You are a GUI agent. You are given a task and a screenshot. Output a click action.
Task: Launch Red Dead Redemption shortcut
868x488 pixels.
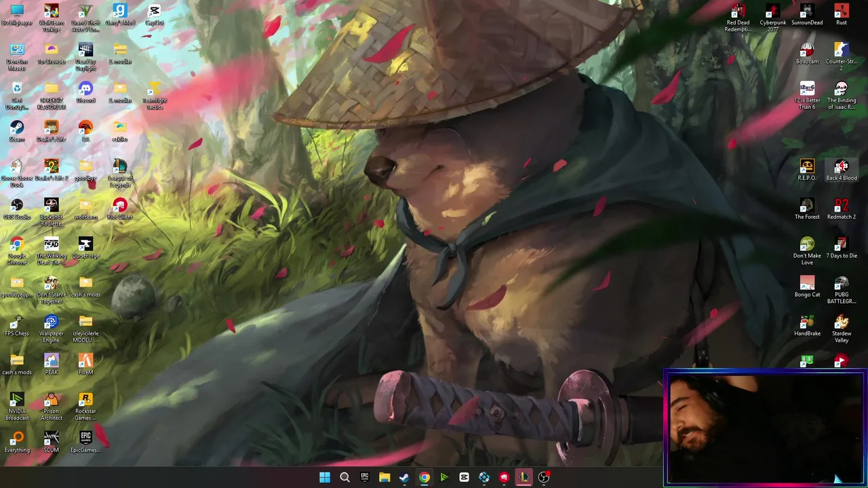[738, 18]
